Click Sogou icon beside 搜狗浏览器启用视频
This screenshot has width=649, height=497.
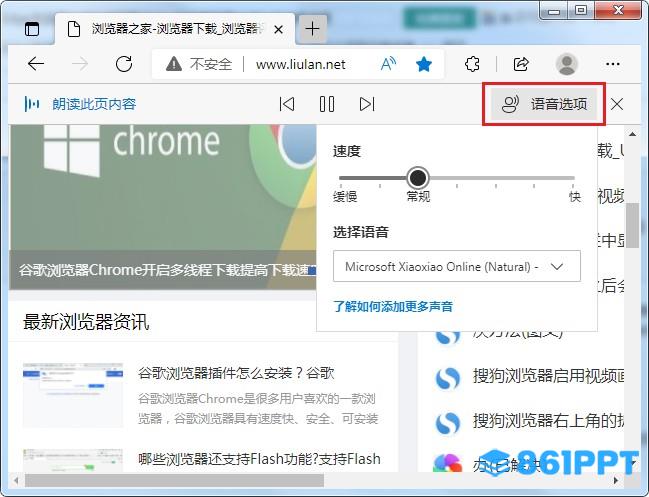click(447, 378)
